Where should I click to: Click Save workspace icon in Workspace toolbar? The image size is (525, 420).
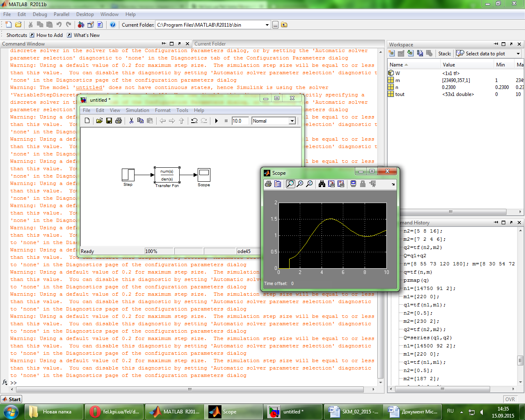pos(420,53)
